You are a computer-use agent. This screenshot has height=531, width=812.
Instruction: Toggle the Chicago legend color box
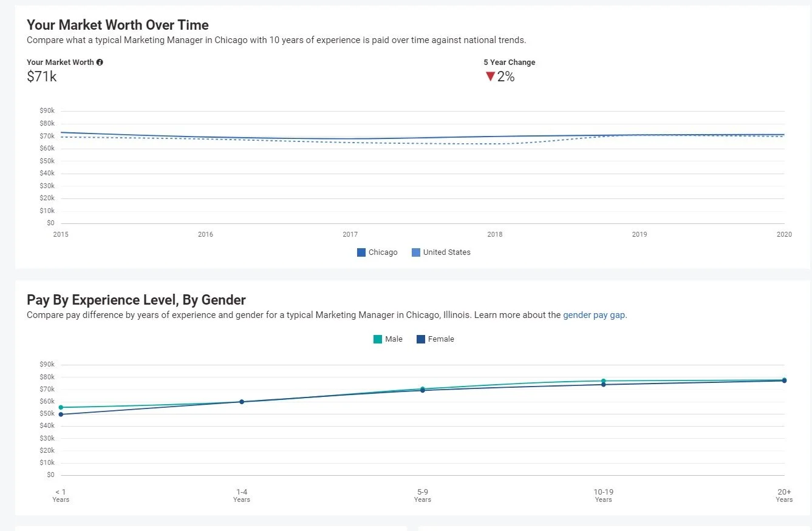361,252
